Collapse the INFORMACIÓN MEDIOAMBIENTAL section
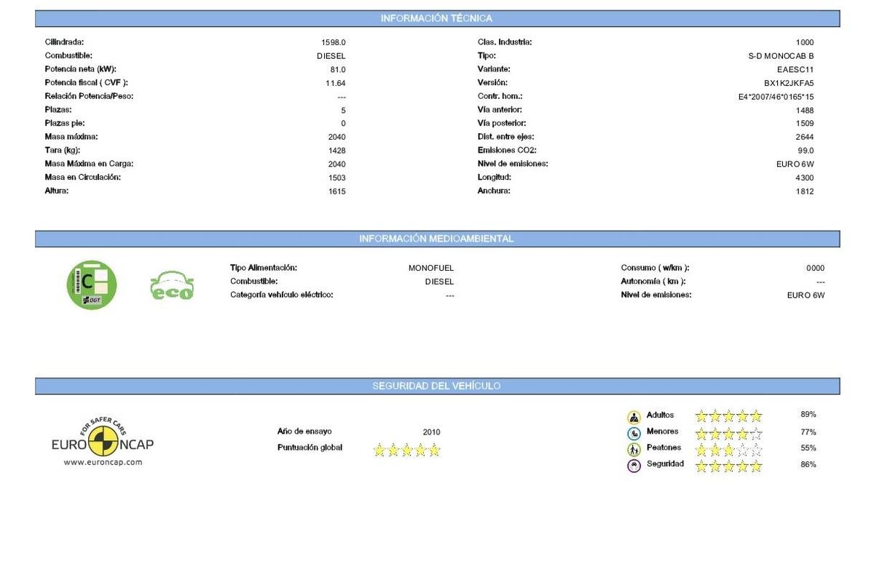Image resolution: width=874 pixels, height=588 pixels. coord(436,238)
